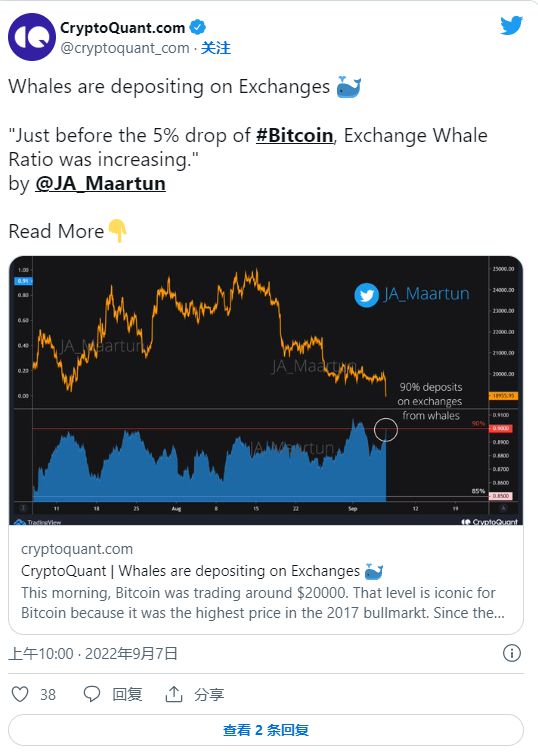The image size is (538, 755).
Task: Follow CryptoQuant via 关注 link
Action: coord(216,48)
